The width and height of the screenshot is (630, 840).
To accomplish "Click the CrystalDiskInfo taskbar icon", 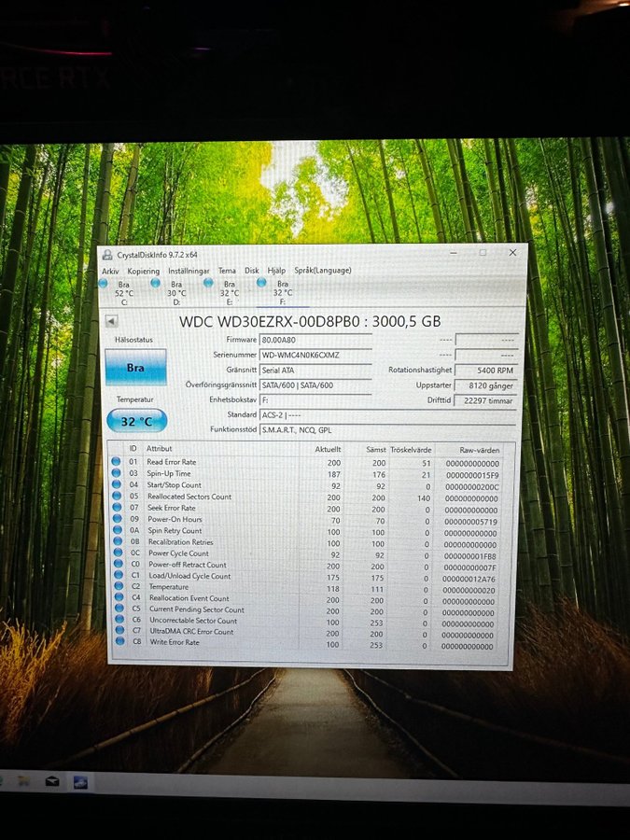I will click(x=81, y=782).
